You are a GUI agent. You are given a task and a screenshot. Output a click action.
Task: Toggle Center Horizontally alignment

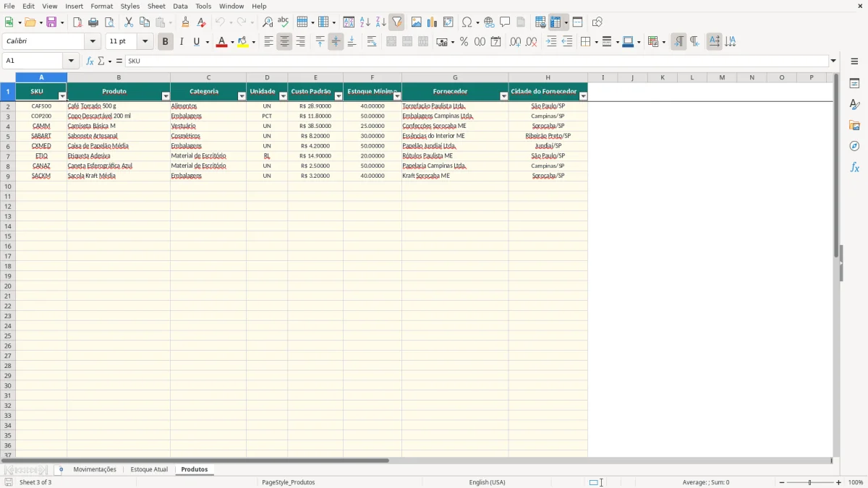pos(284,42)
